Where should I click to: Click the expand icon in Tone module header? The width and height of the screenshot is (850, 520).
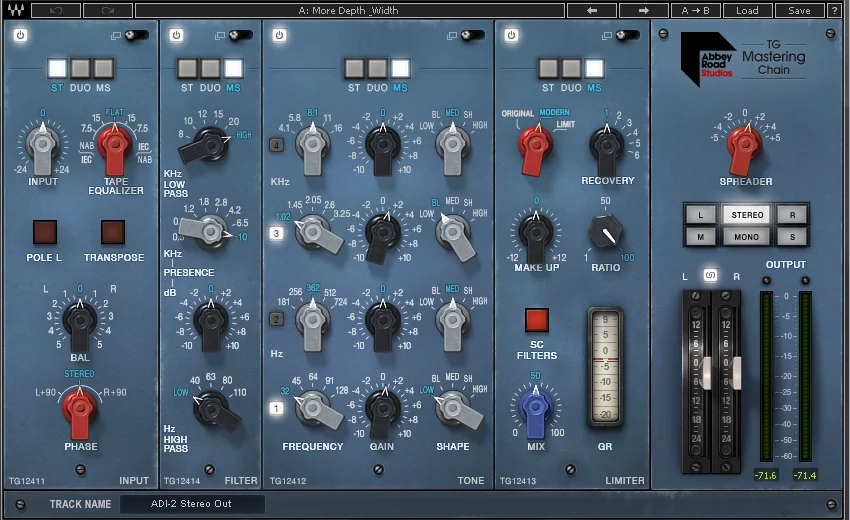click(x=452, y=36)
